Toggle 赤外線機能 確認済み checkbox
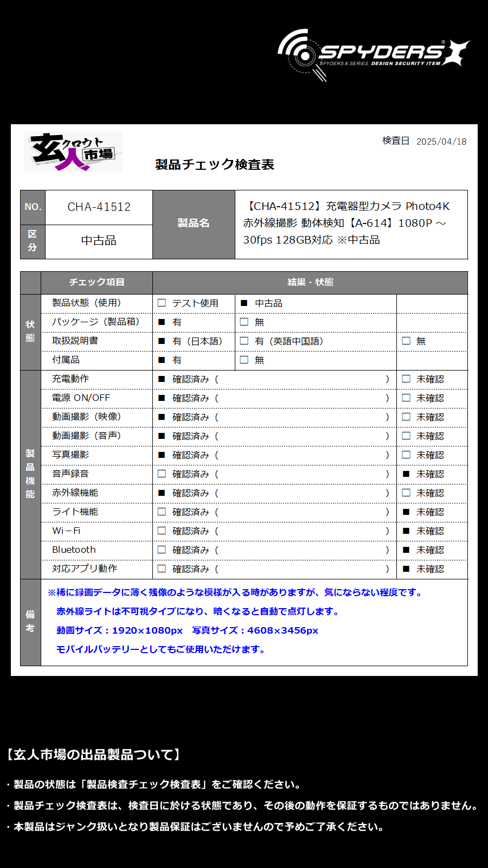 (162, 493)
